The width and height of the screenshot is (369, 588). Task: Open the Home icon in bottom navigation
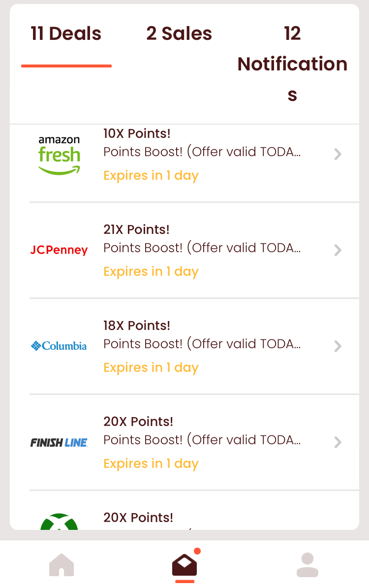61,565
